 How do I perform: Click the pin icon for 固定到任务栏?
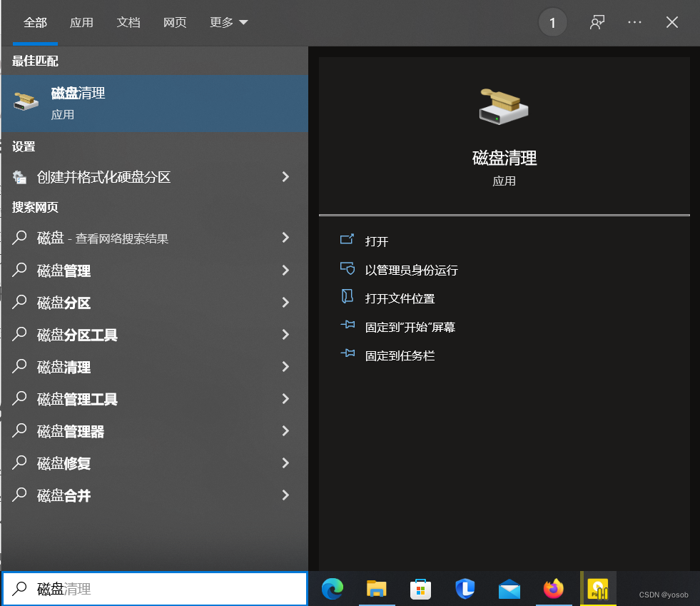pyautogui.click(x=348, y=353)
